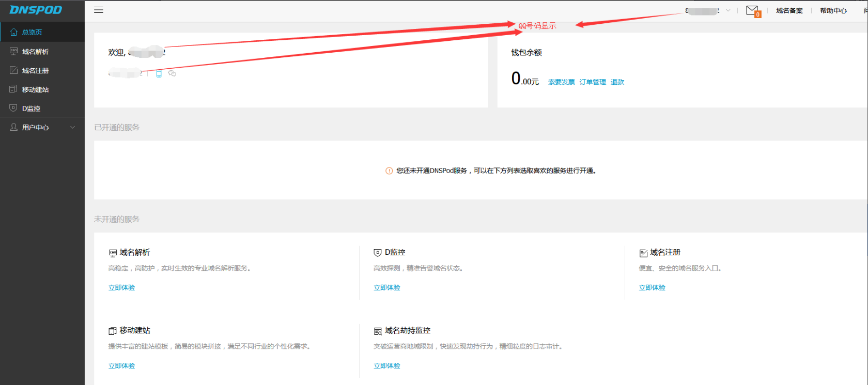Viewport: 868px width, 385px height.
Task: Click the 便宜、安全的域名服务入口 description text
Action: click(680, 268)
